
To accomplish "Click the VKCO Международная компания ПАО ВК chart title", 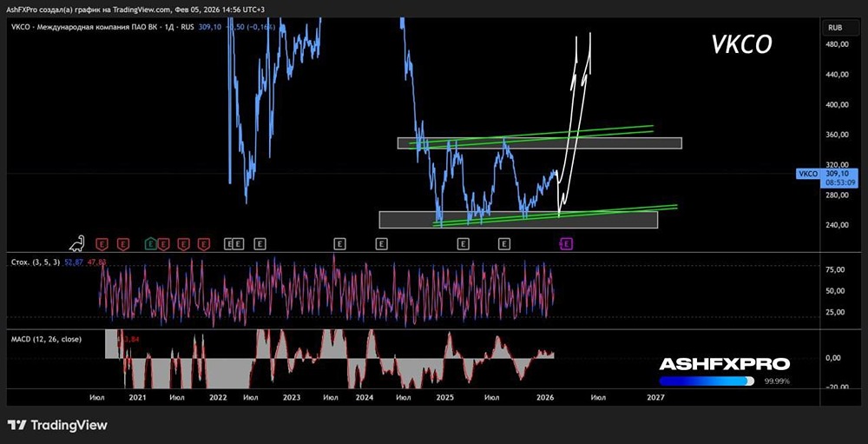I will pyautogui.click(x=102, y=27).
